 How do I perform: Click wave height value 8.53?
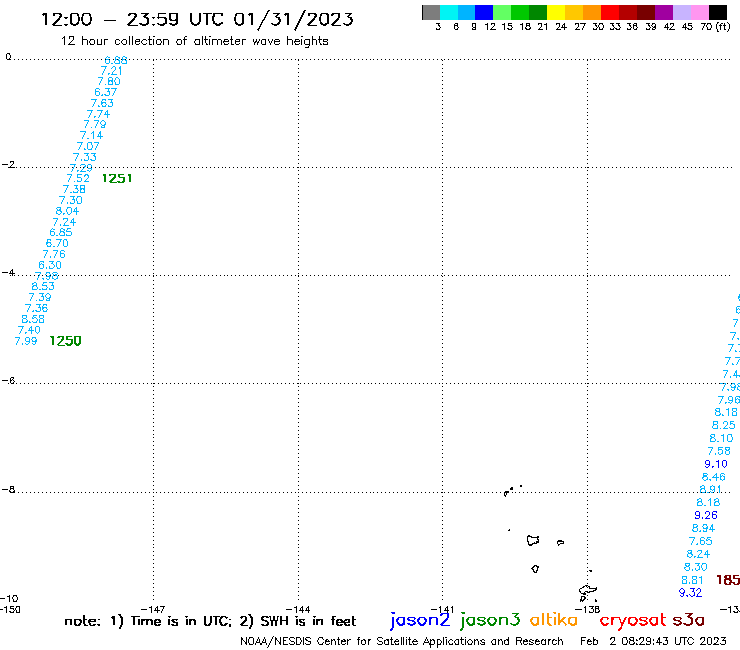pyautogui.click(x=43, y=286)
